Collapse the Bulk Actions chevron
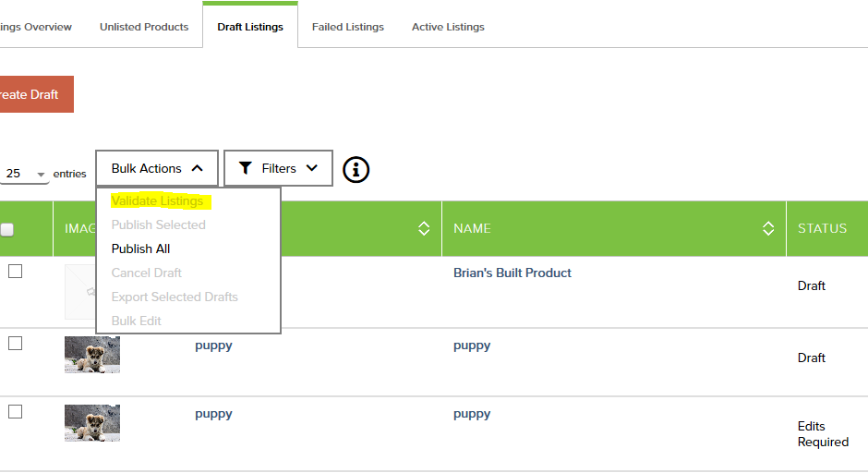The height and width of the screenshot is (473, 868). (x=197, y=168)
